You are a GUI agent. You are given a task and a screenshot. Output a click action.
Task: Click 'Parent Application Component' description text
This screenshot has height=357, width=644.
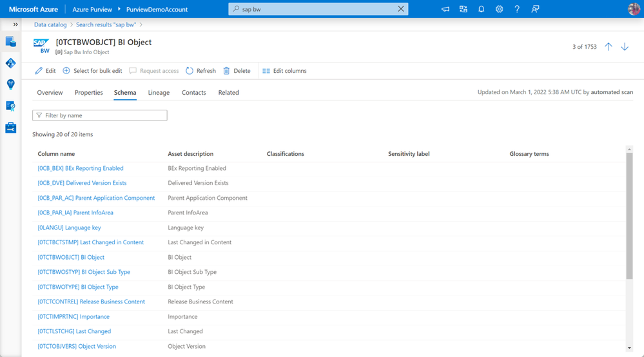click(x=208, y=198)
